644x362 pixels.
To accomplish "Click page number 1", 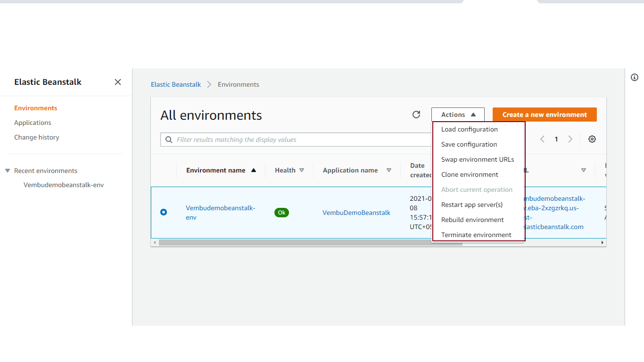I will tap(556, 139).
